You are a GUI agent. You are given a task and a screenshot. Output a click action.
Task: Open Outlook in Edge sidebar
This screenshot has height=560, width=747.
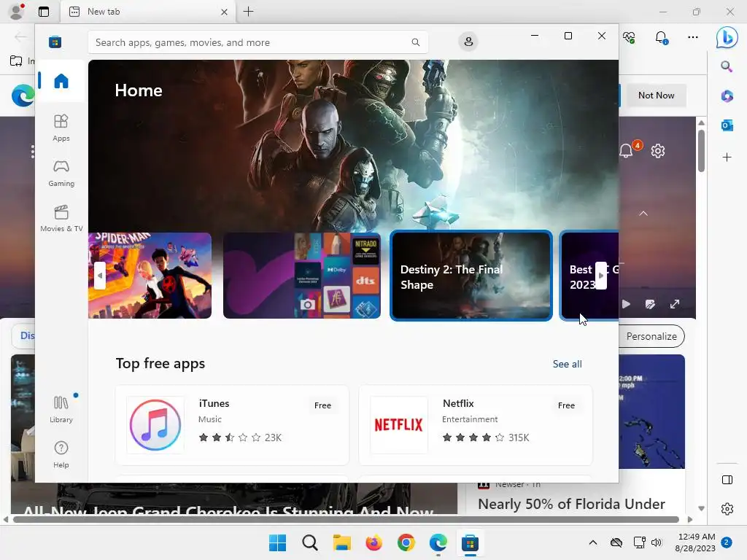click(727, 125)
